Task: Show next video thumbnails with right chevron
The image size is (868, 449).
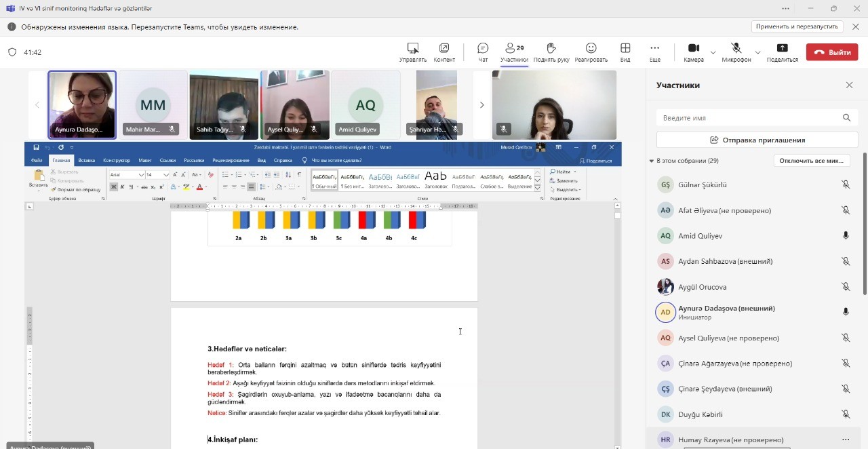Action: [481, 104]
